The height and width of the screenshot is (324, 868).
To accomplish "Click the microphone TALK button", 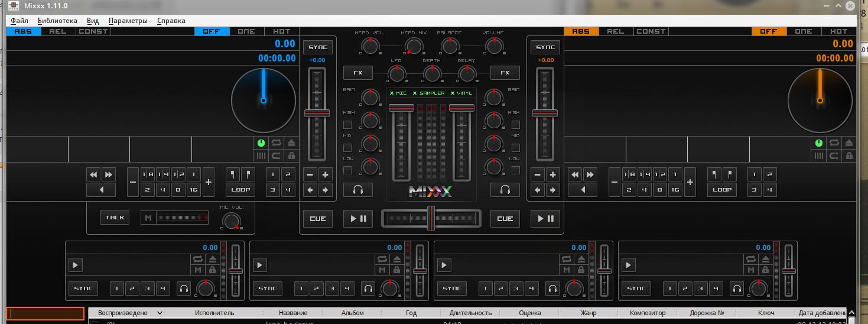I will 115,218.
